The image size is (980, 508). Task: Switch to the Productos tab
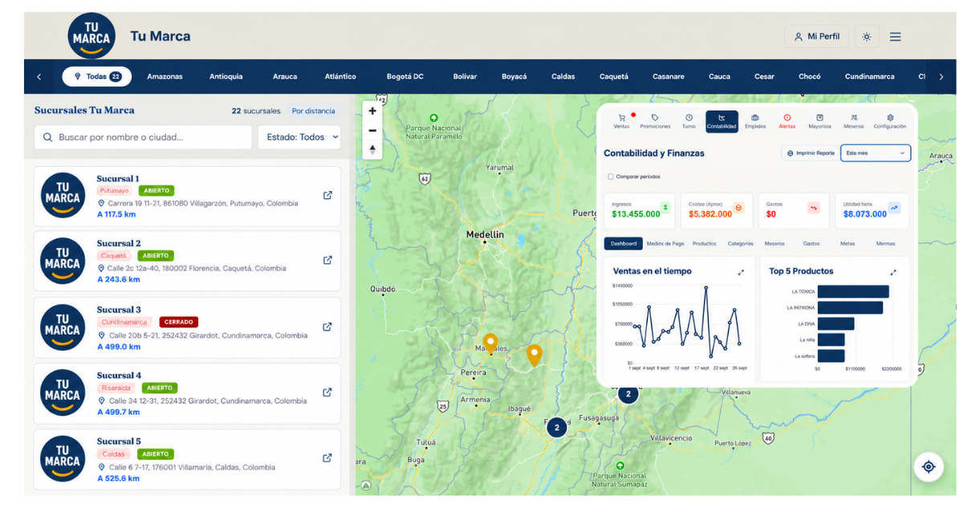[x=704, y=243]
